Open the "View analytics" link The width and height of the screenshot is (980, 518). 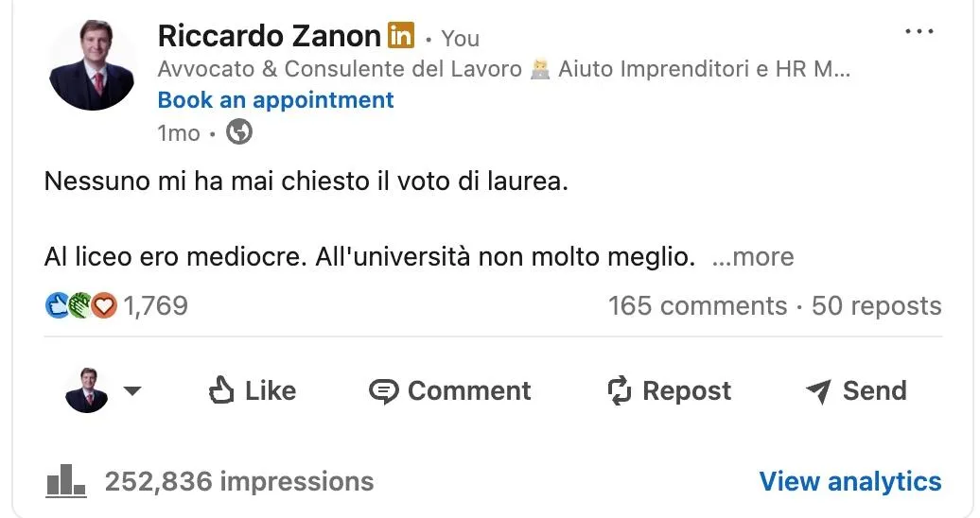coord(849,481)
